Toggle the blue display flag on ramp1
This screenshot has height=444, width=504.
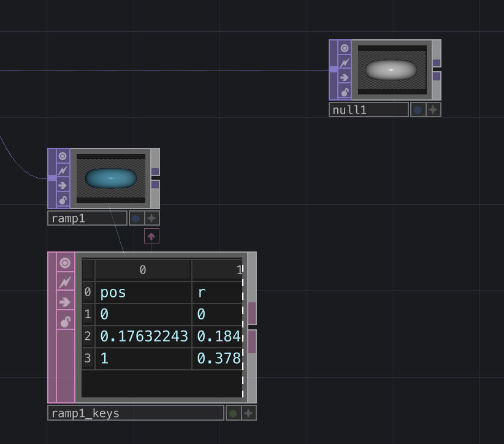[x=136, y=218]
